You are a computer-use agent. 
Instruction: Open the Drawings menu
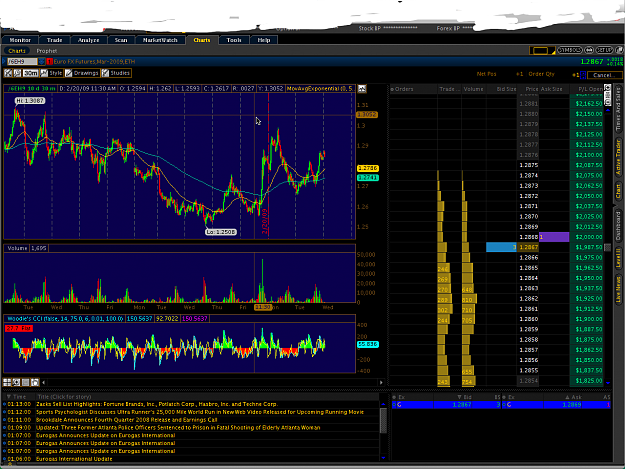tap(82, 73)
